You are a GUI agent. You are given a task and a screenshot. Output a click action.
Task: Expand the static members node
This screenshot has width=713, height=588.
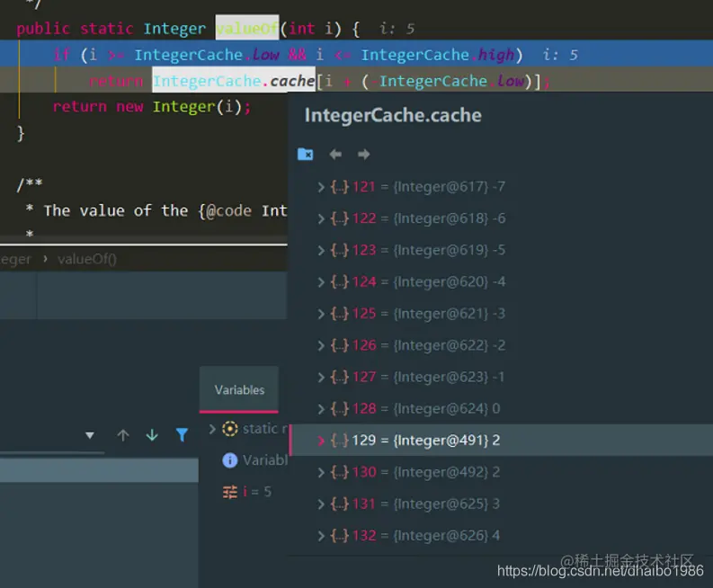(212, 429)
